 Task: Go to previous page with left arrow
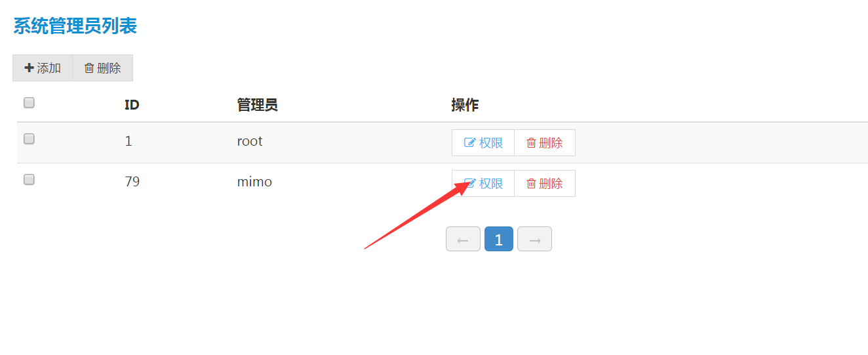463,240
